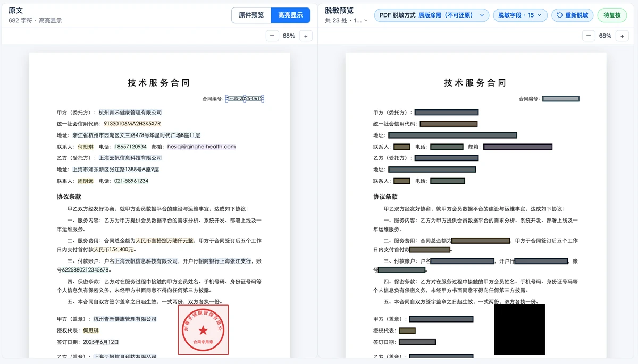This screenshot has height=364, width=638.
Task: Click address 上海市浦东新区张江路1388号A座9层
Action: click(x=116, y=170)
